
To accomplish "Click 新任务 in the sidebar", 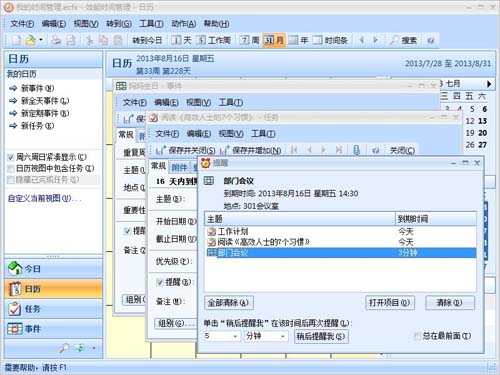I will [32, 126].
